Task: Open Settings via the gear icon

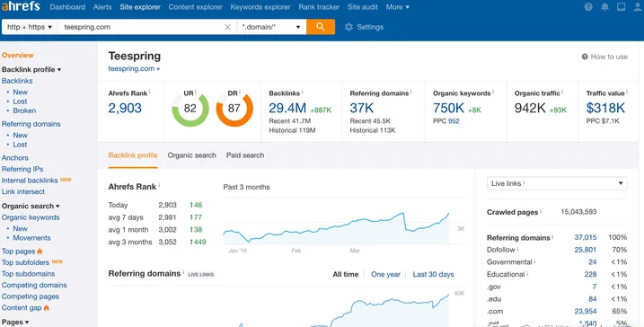Action: pos(348,27)
